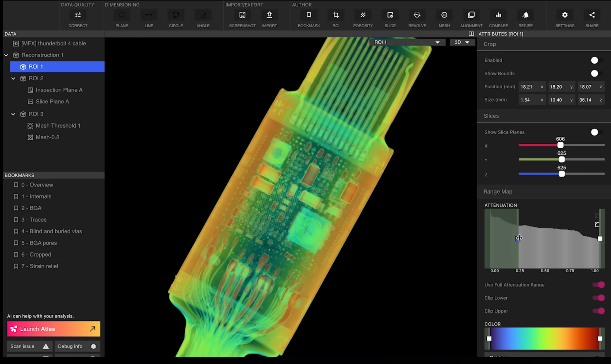Open the 2 - BGA bookmark
This screenshot has width=611, height=364.
(31, 208)
